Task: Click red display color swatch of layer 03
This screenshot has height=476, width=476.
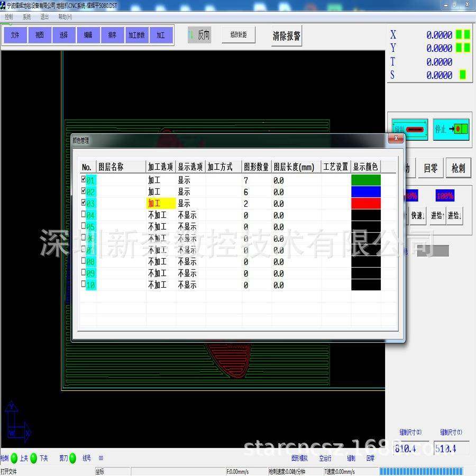Action: pyautogui.click(x=366, y=203)
